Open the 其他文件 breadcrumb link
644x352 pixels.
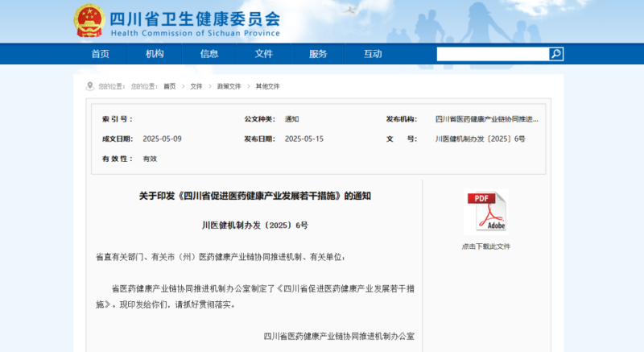pos(268,86)
